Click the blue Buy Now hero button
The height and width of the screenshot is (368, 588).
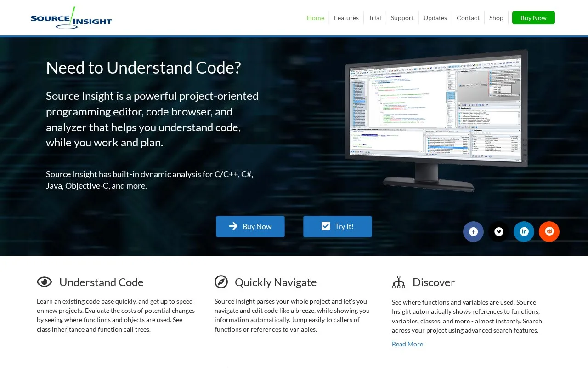click(250, 226)
